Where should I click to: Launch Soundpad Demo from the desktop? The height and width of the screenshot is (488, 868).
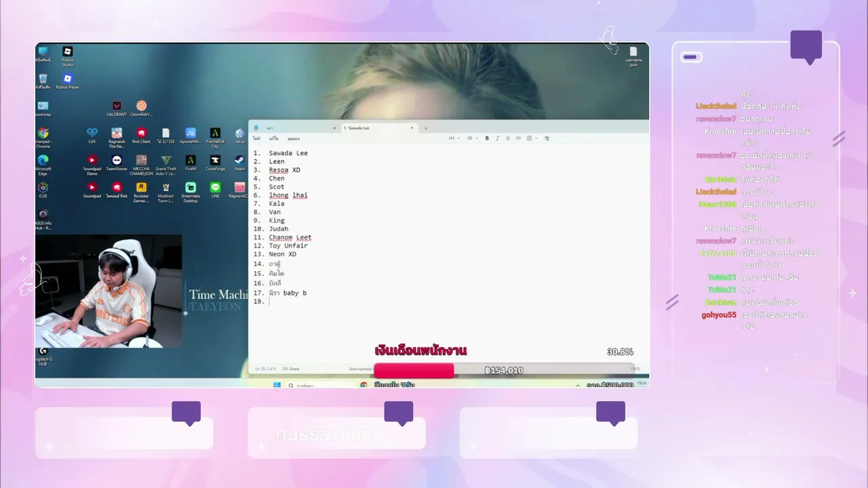coord(92,165)
